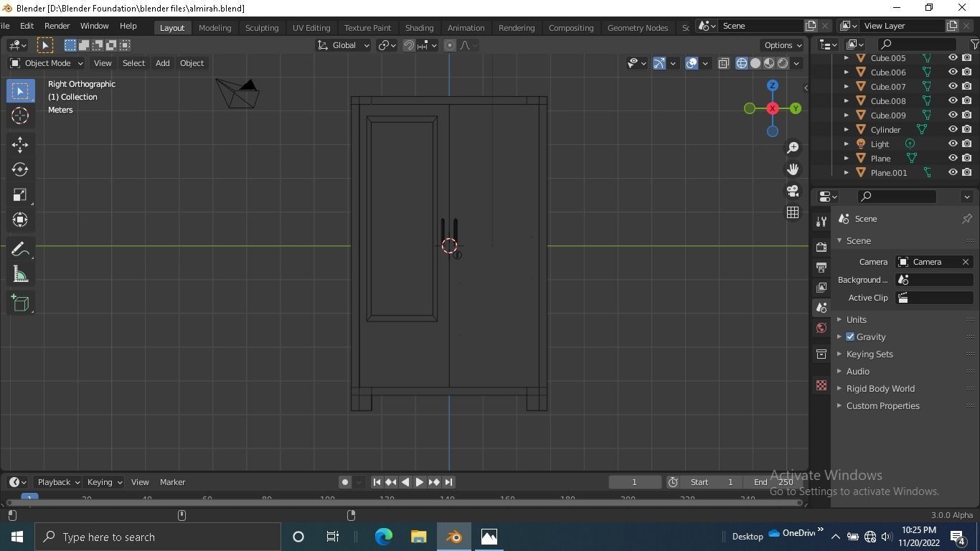Click the green Y axis gizmo ball
The height and width of the screenshot is (551, 980).
[796, 108]
